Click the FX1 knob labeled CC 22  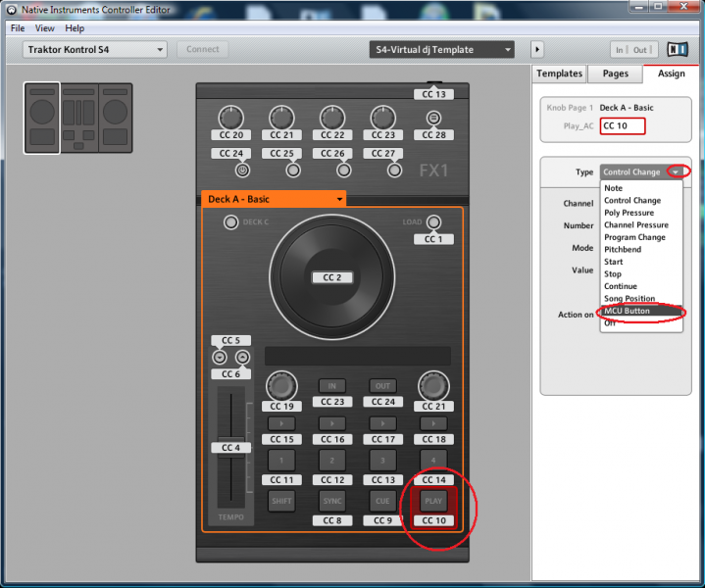332,119
